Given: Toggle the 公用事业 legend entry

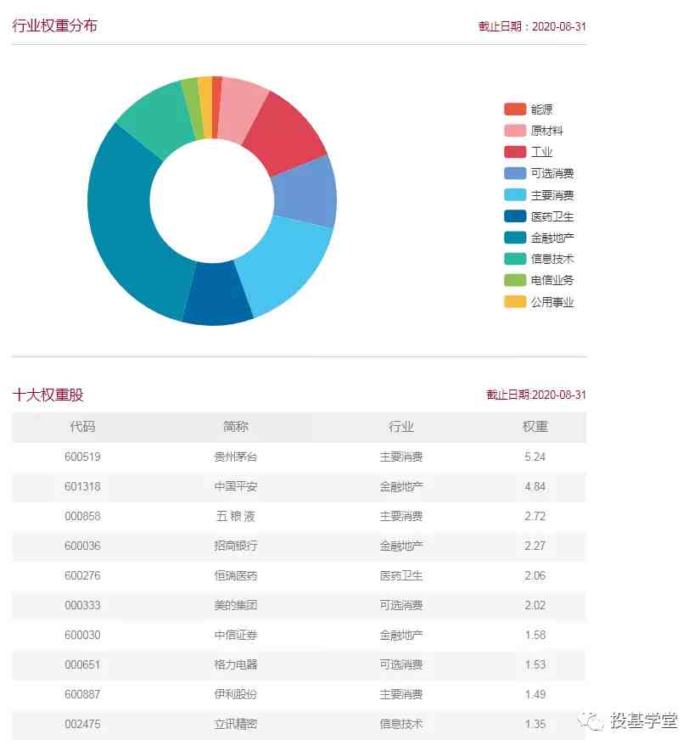Looking at the screenshot, I should [x=539, y=302].
